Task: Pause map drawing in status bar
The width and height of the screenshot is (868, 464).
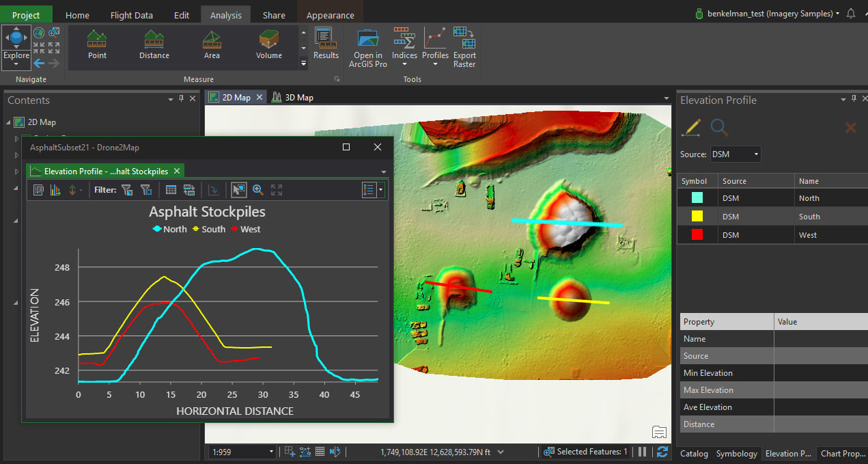Action: (x=642, y=452)
